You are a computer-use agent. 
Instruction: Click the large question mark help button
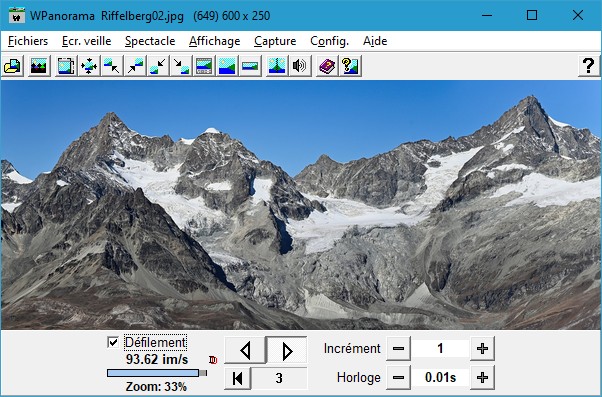click(589, 66)
